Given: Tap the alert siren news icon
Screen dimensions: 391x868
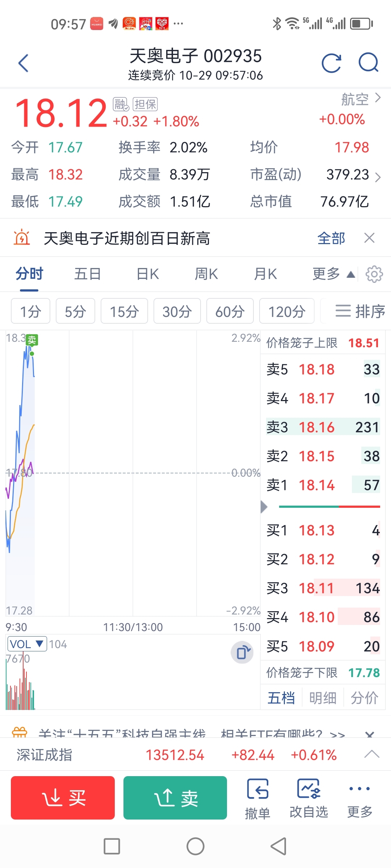Looking at the screenshot, I should click(x=22, y=238).
